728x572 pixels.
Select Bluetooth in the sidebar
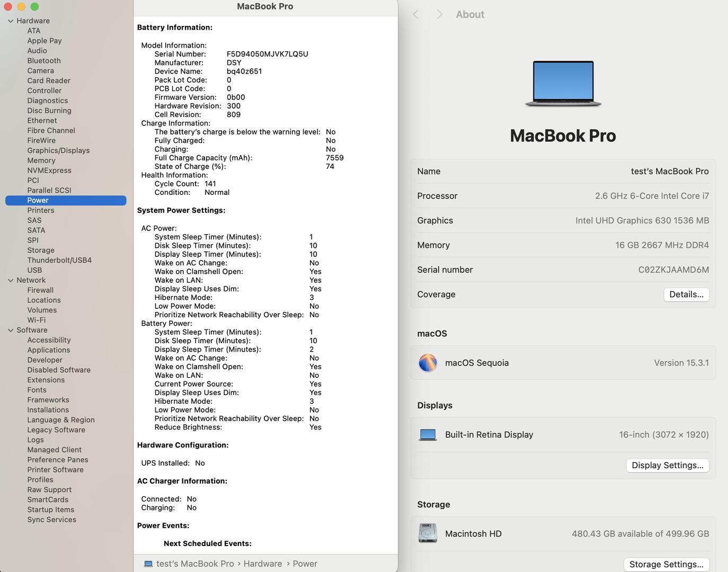(44, 61)
